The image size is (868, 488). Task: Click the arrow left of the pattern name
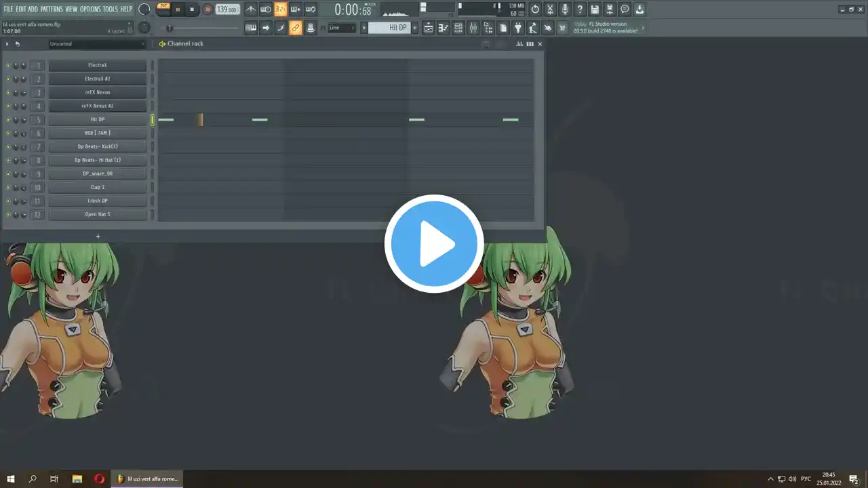tap(364, 28)
